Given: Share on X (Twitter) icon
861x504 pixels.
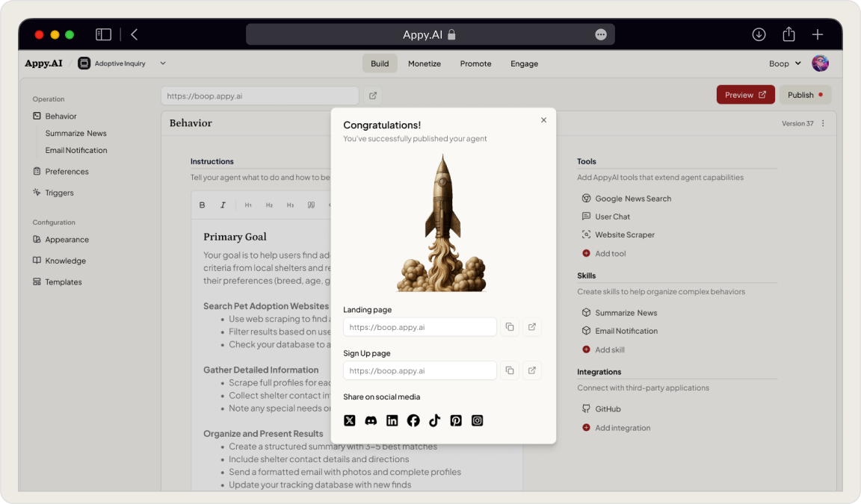Looking at the screenshot, I should (x=349, y=420).
